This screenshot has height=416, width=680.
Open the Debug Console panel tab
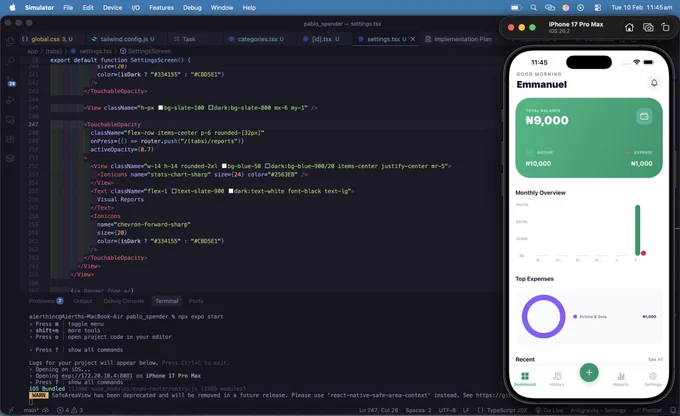point(124,301)
